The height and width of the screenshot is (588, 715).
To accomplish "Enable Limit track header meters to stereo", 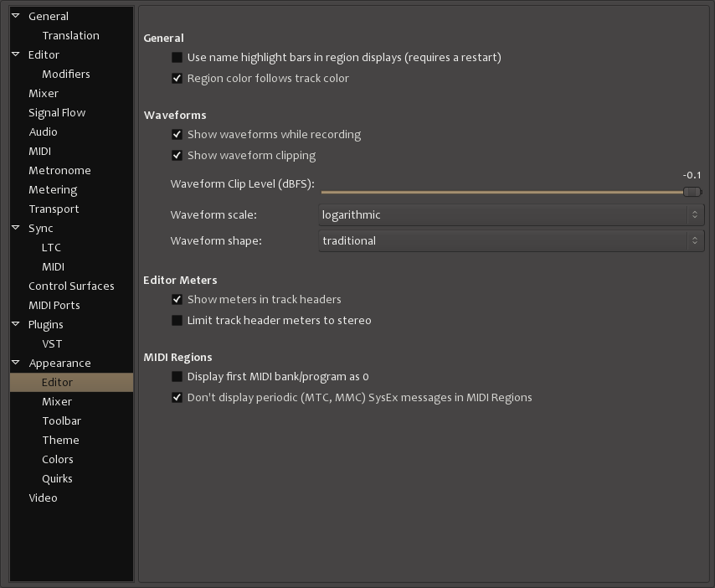I will (177, 321).
